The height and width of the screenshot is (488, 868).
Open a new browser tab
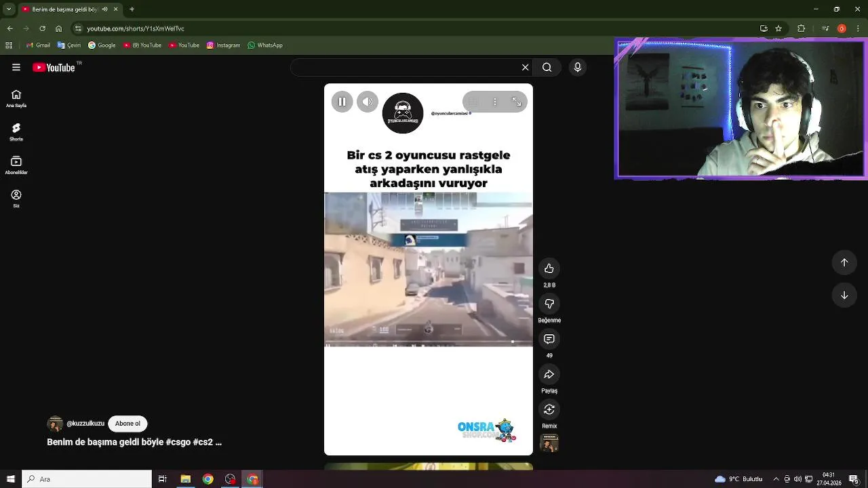coord(132,9)
